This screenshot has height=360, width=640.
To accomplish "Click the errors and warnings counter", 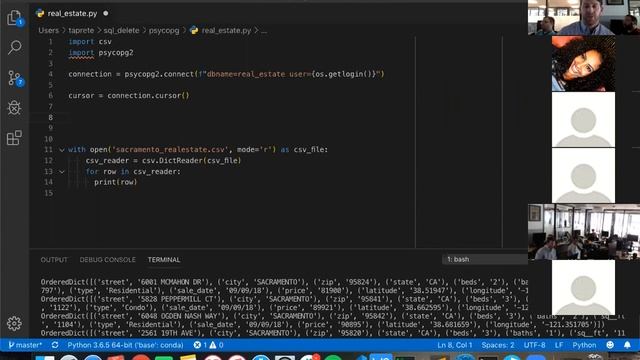I will pos(208,345).
